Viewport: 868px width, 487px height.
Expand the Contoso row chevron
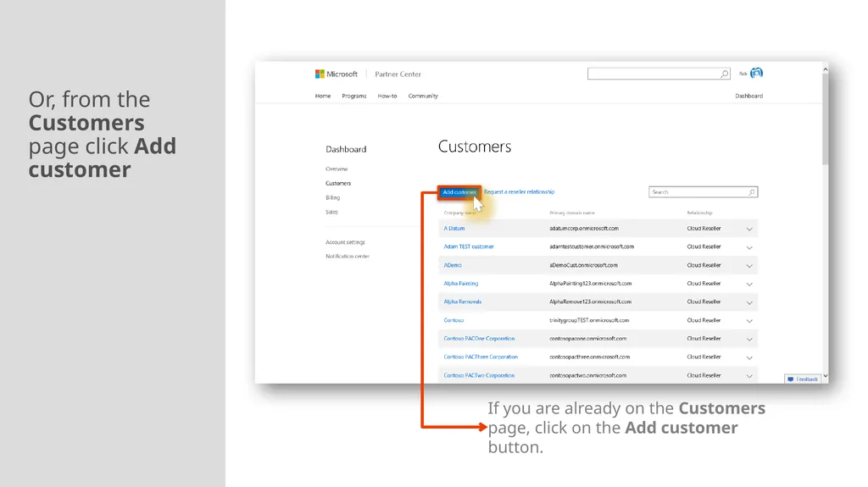pos(749,321)
